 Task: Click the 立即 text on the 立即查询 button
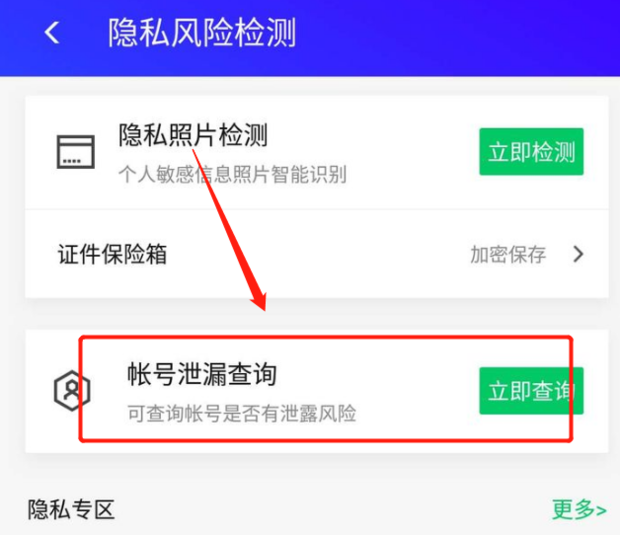(x=510, y=391)
